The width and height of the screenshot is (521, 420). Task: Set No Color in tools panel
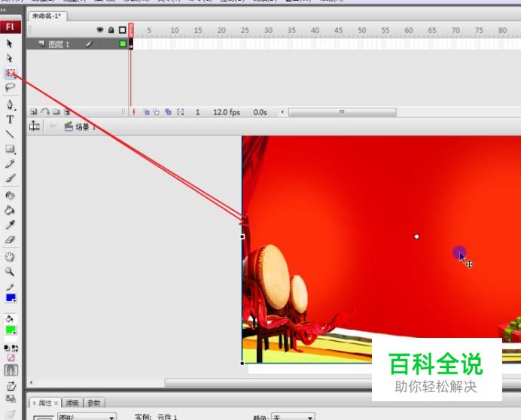(x=11, y=358)
